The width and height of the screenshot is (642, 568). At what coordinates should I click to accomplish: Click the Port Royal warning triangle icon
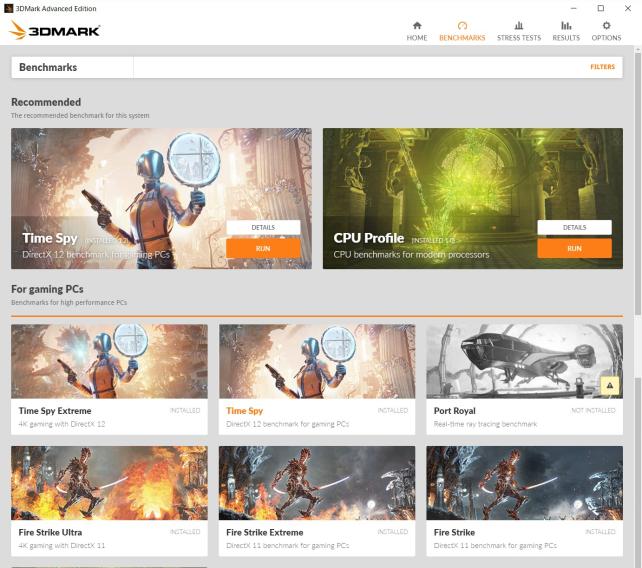click(610, 385)
